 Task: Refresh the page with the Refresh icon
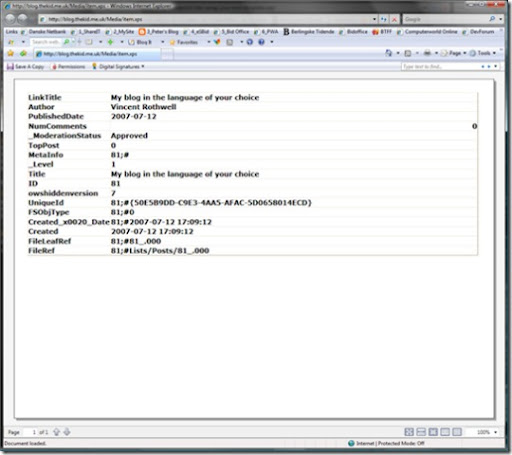click(384, 19)
